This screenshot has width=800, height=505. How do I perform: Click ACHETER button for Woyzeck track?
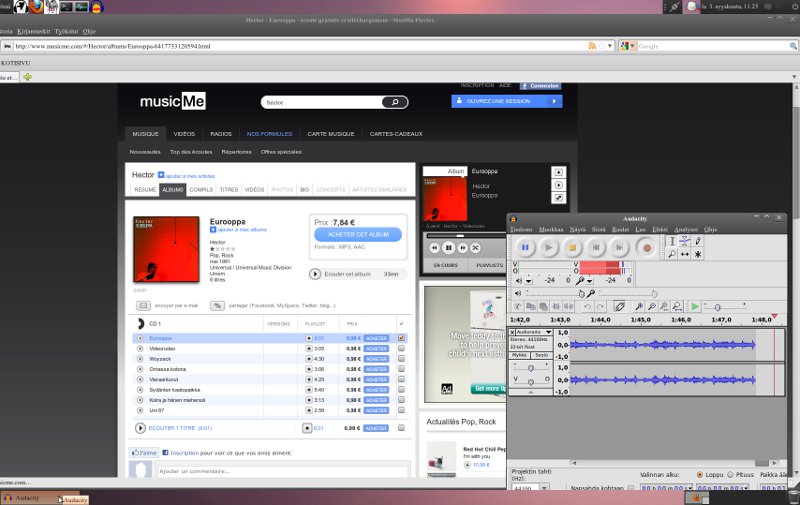click(376, 359)
